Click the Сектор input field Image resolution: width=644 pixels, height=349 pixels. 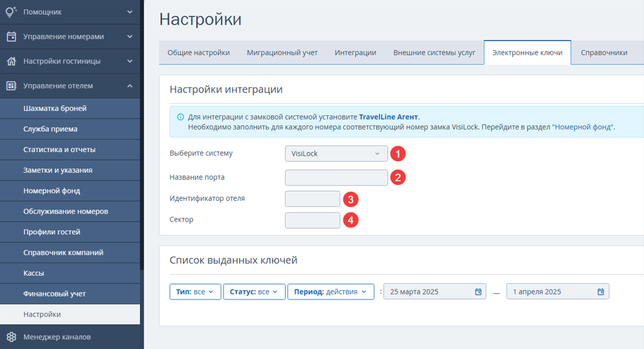[313, 220]
